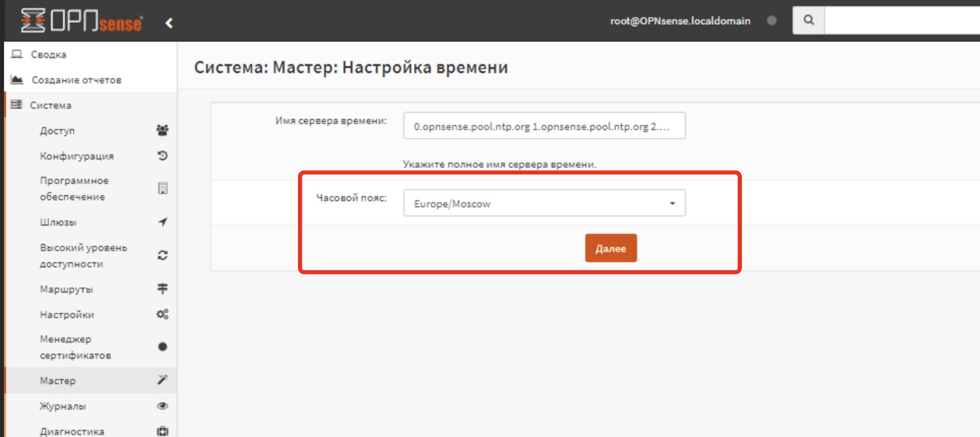Viewport: 980px width, 437px height.
Task: Click the arrow icon next to Шлюзы
Action: point(162,222)
